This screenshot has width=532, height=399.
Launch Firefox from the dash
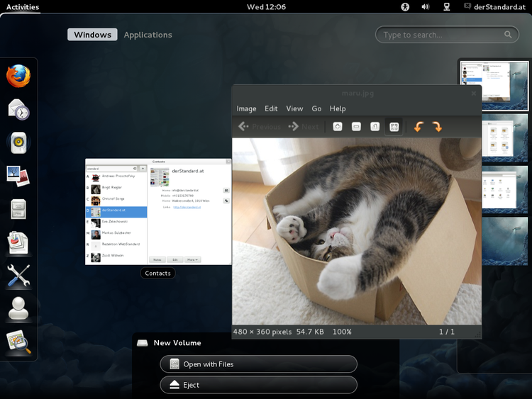point(18,76)
